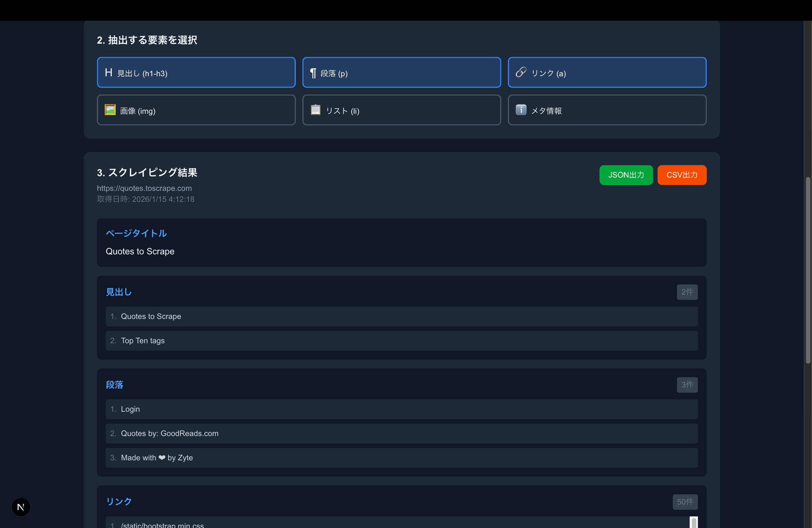
Task: Open the Next.js dev tools badge
Action: 21,507
